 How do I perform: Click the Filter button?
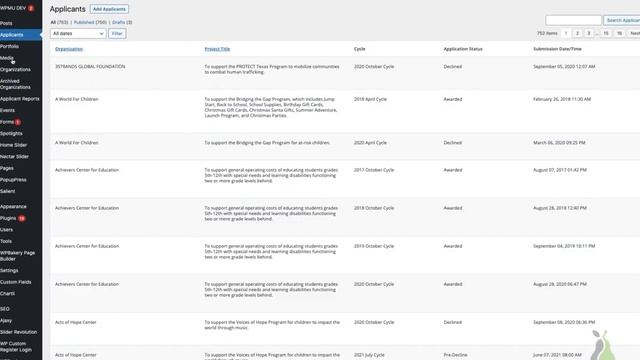(x=117, y=33)
